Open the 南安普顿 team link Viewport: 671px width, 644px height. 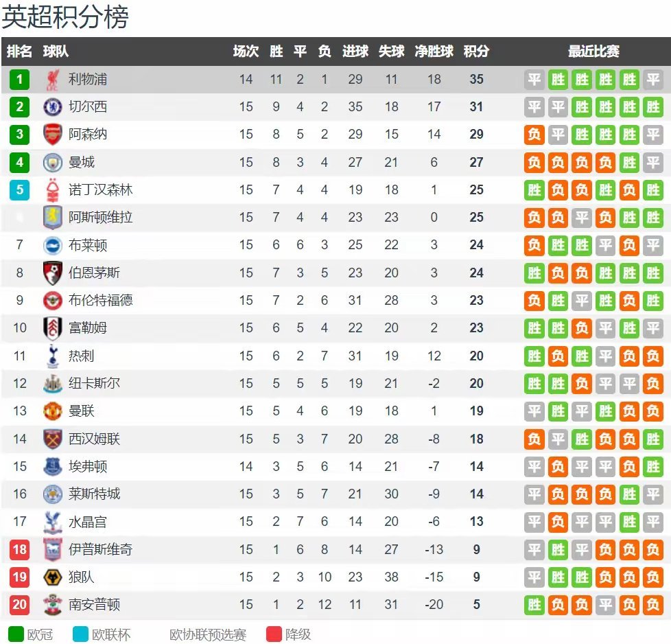pyautogui.click(x=94, y=604)
